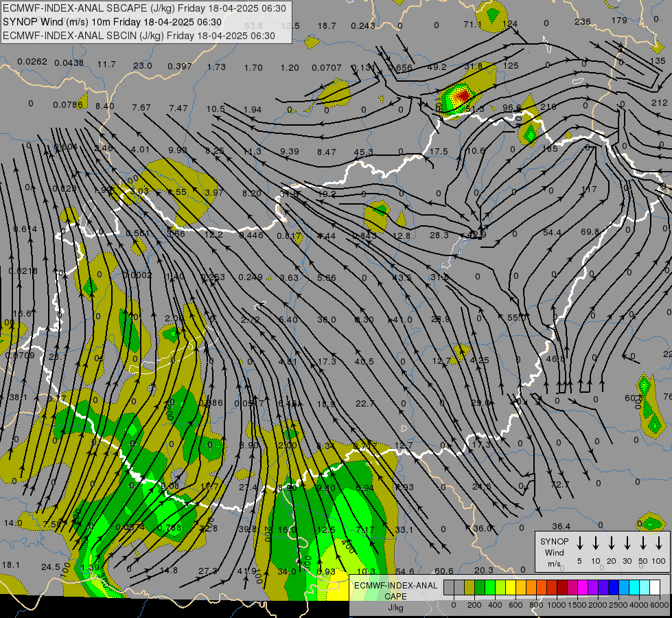Click the map value '0.243'
The image size is (672, 618).
pos(363,25)
